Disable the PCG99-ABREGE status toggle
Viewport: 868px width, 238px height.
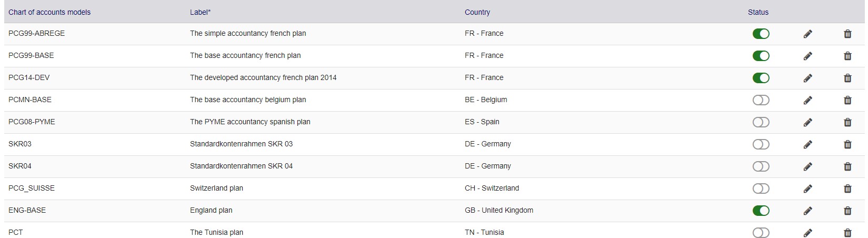(x=761, y=34)
